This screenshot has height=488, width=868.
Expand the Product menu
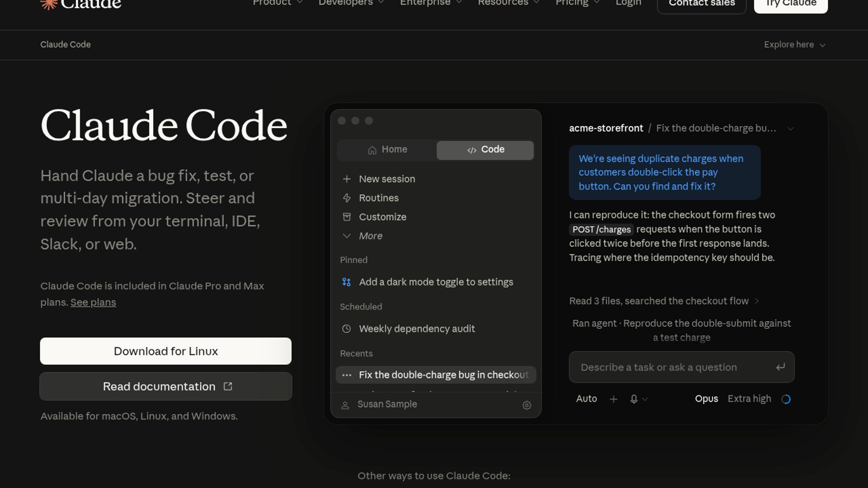278,3
